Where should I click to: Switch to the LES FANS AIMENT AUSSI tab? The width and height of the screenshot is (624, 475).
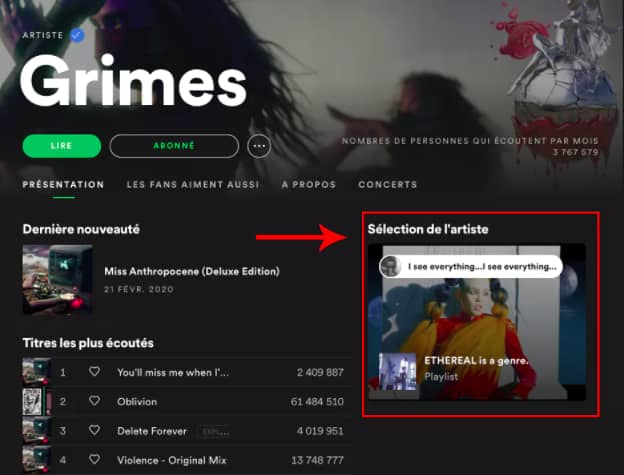tap(193, 185)
